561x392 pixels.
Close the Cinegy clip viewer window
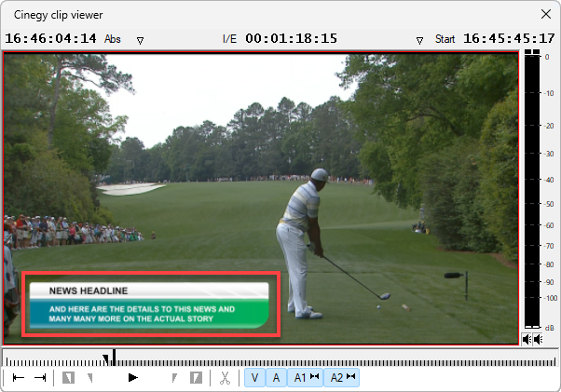click(x=546, y=14)
